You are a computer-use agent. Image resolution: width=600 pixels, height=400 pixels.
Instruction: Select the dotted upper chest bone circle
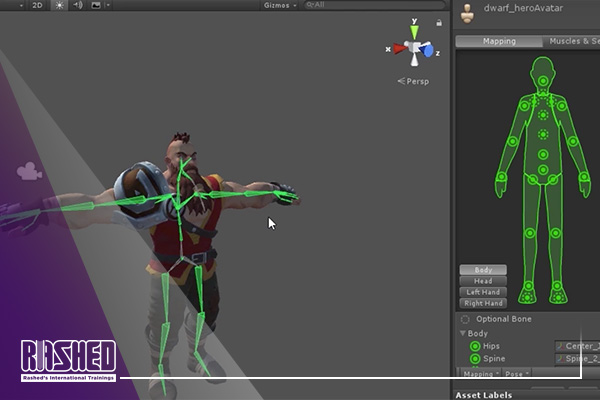[543, 115]
